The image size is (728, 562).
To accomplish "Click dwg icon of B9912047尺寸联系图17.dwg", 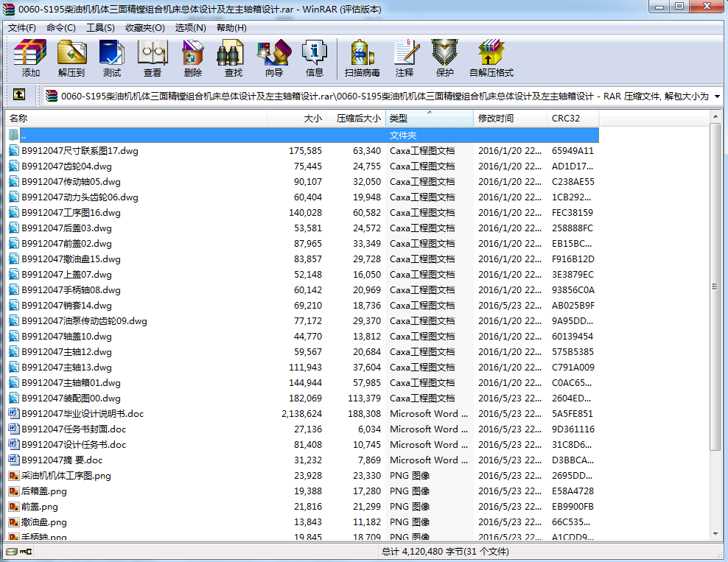I will pos(14,150).
